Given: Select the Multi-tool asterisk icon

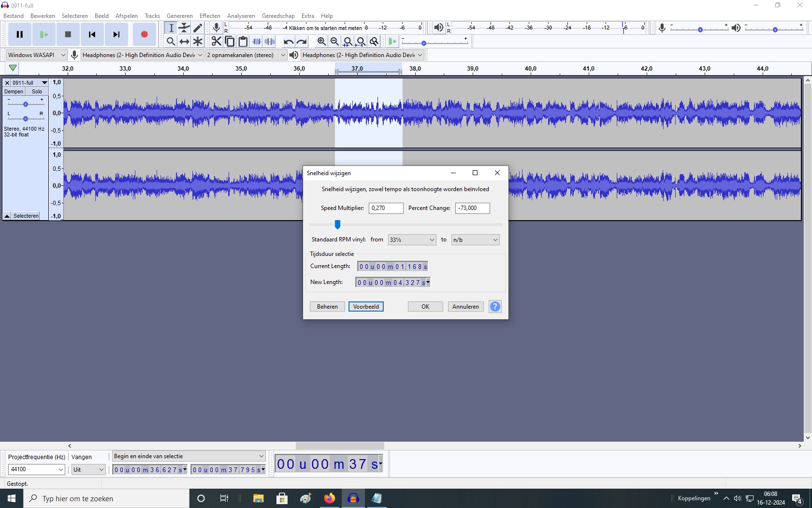Looking at the screenshot, I should click(198, 42).
